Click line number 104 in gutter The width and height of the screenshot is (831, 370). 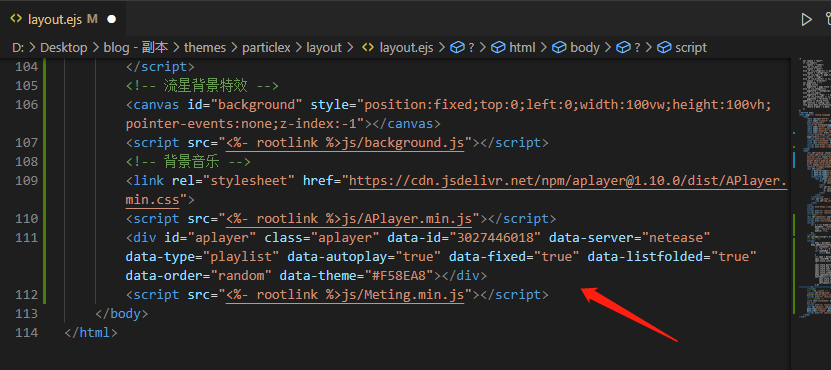(27, 67)
